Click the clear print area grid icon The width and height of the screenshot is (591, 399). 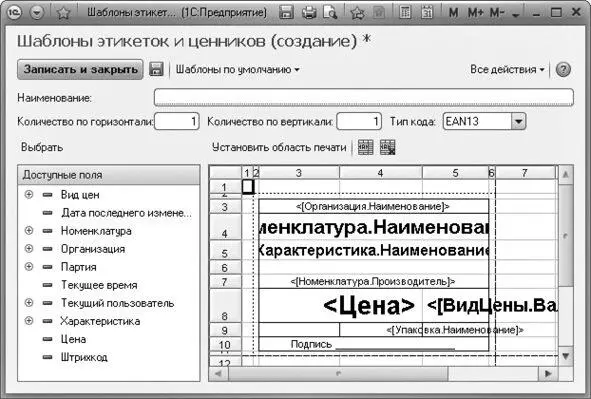[x=387, y=147]
